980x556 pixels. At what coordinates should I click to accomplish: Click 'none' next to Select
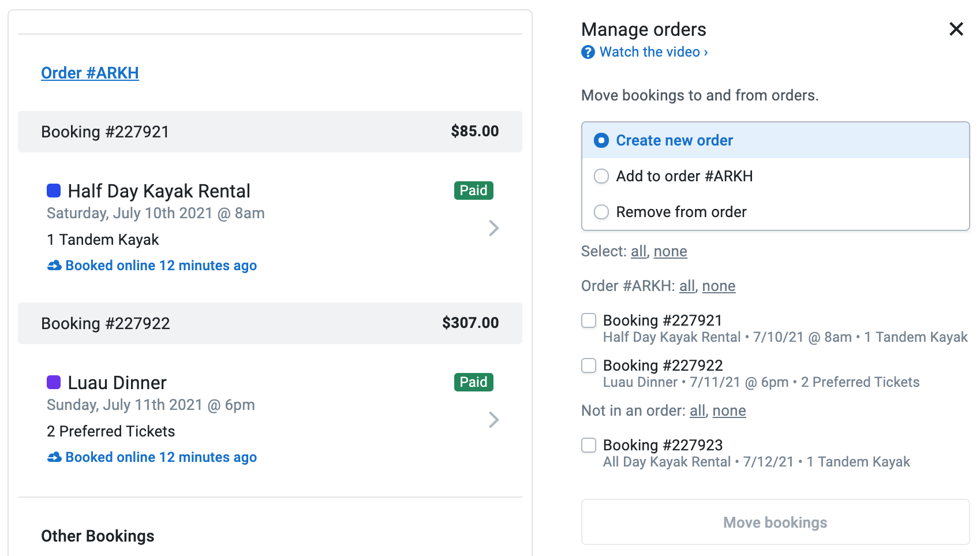[x=671, y=251]
